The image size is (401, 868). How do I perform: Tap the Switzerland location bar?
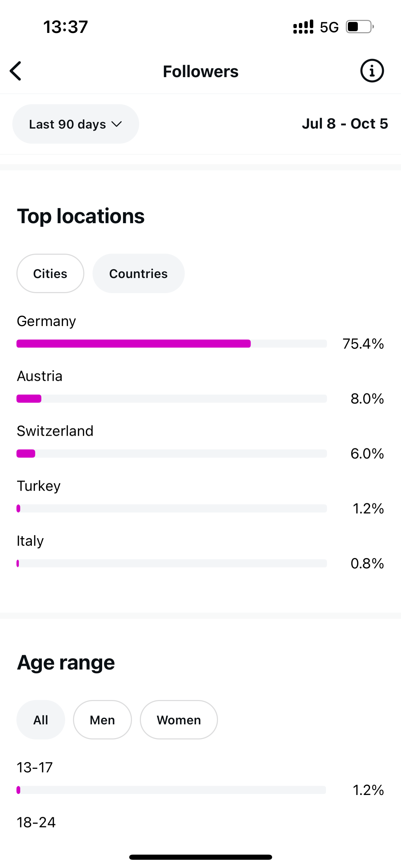tap(171, 453)
